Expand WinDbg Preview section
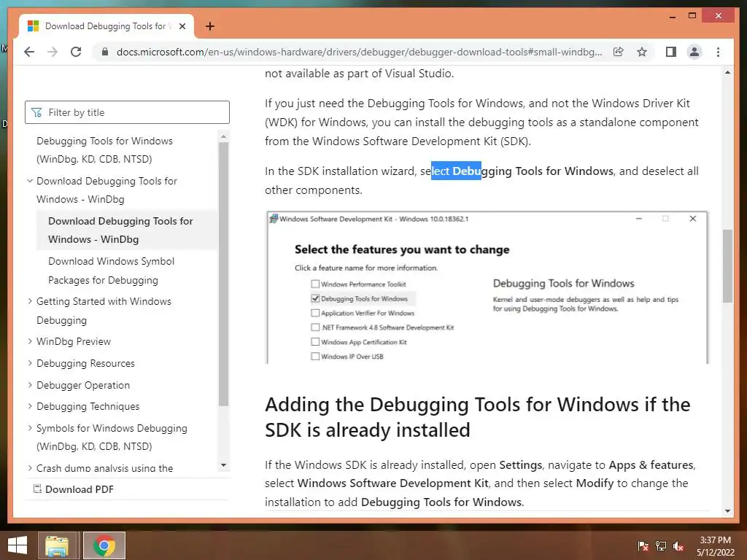 [30, 341]
